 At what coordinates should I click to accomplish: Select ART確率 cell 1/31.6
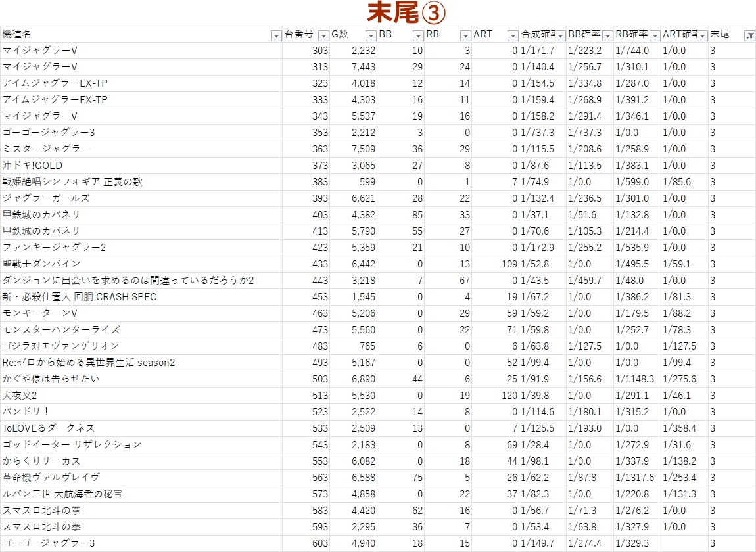coord(684,444)
